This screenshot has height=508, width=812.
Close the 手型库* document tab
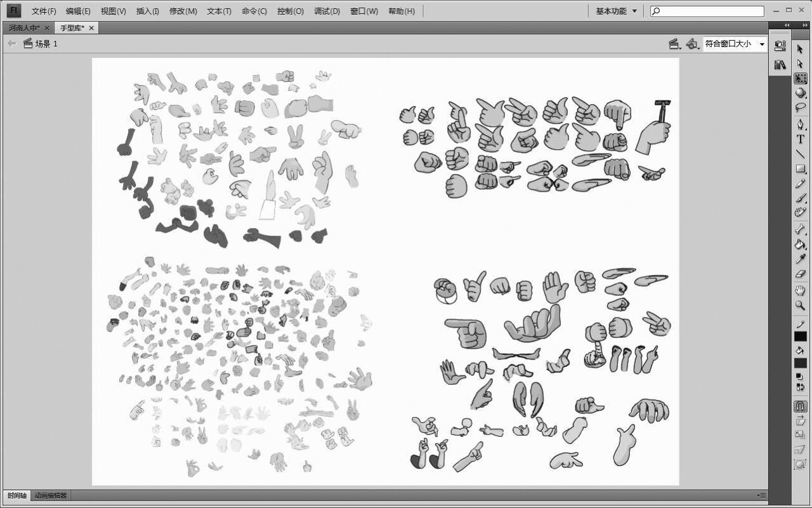[x=91, y=28]
